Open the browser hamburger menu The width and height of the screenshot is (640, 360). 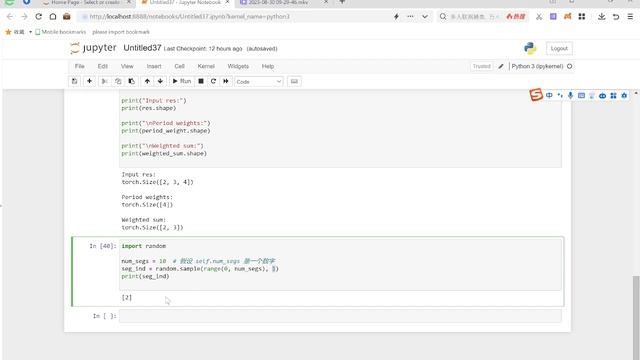point(630,16)
